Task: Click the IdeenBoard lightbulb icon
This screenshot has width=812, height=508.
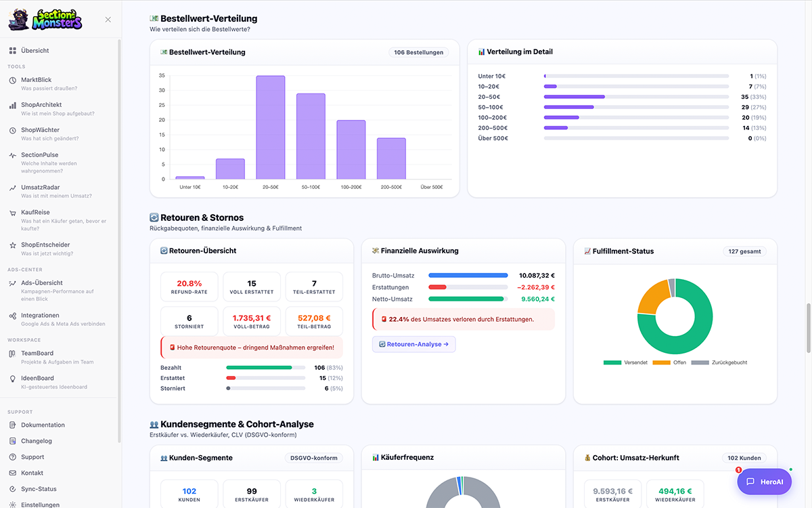Action: coord(13,379)
